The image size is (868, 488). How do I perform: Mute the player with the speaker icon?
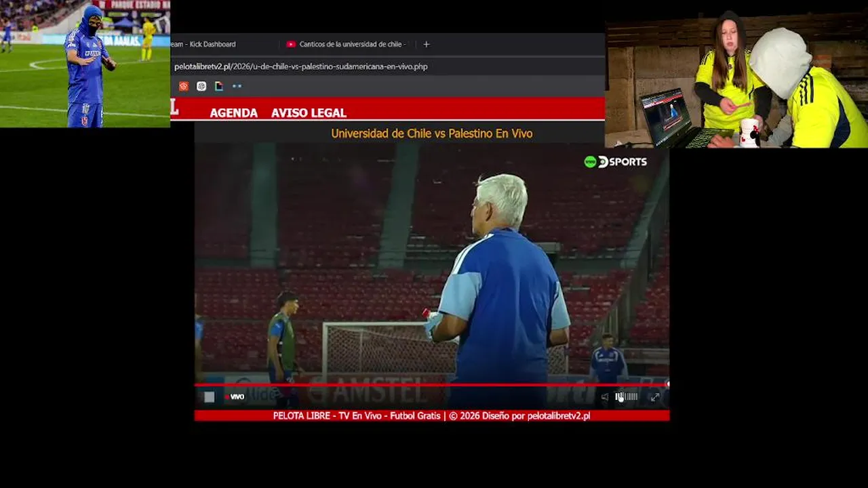pos(604,397)
